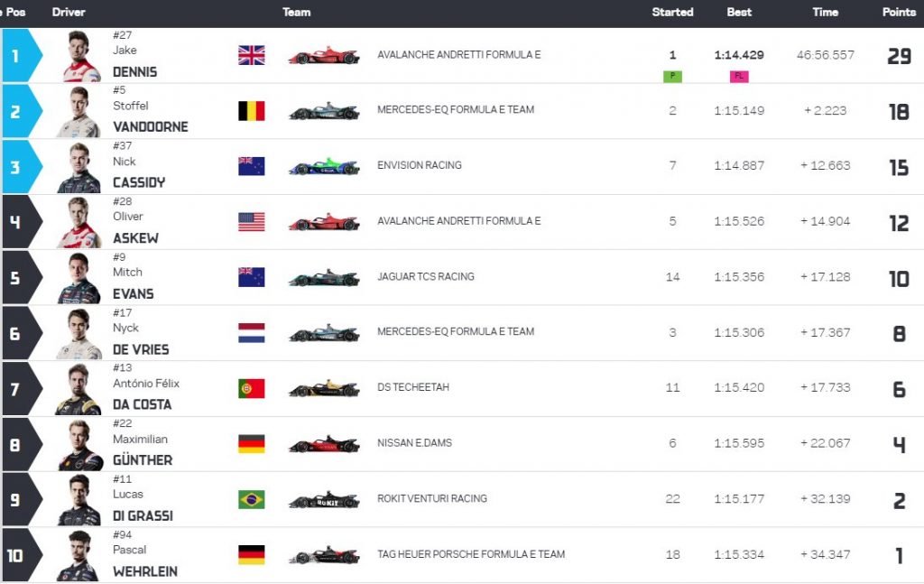Image resolution: width=924 pixels, height=584 pixels.
Task: Click the 18 points value for Vandoorne
Action: coord(900,112)
